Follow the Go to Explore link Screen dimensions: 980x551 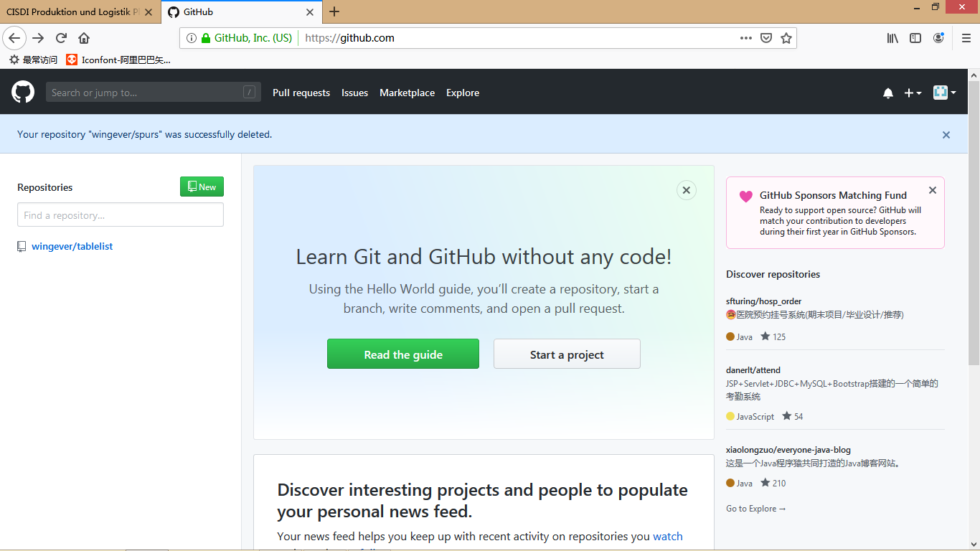(756, 509)
